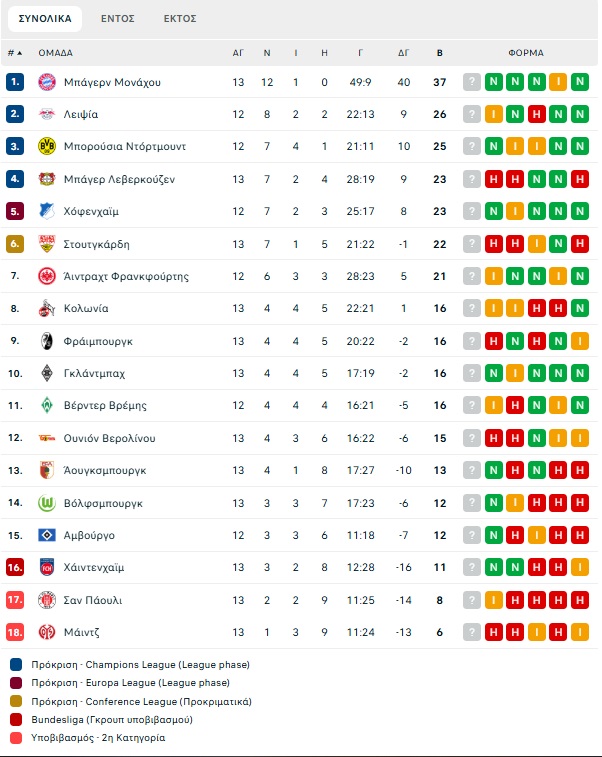Click the Bayern Munich club logo
The width and height of the screenshot is (602, 757).
click(47, 82)
